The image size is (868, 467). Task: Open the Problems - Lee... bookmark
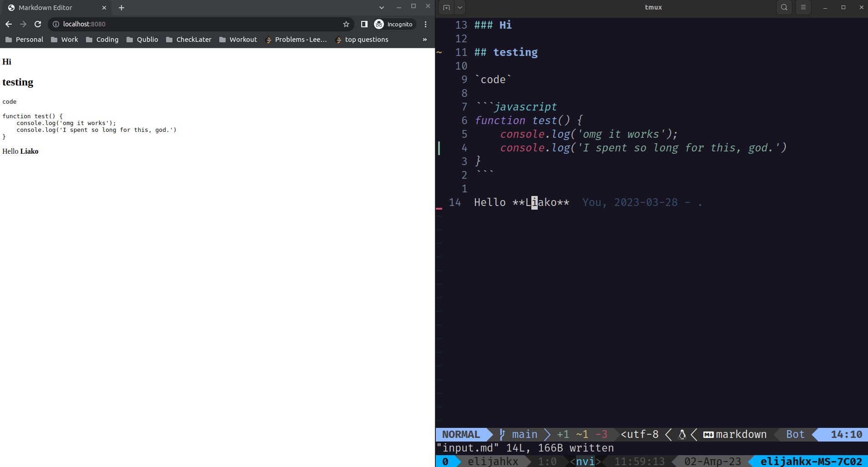point(296,40)
